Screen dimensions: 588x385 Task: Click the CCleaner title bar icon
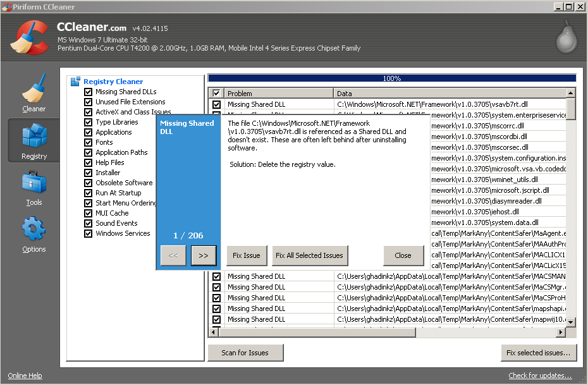click(6, 6)
